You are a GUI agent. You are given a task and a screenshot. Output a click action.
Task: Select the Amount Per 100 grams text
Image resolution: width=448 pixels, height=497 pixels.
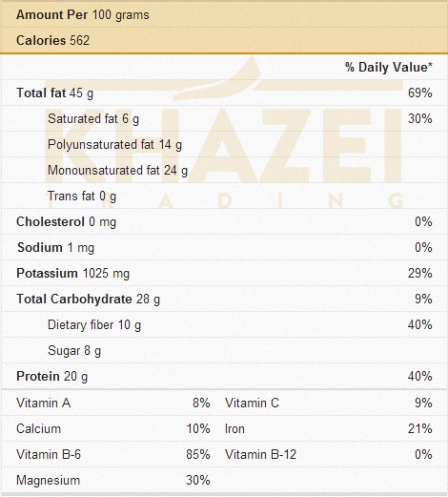[83, 15]
